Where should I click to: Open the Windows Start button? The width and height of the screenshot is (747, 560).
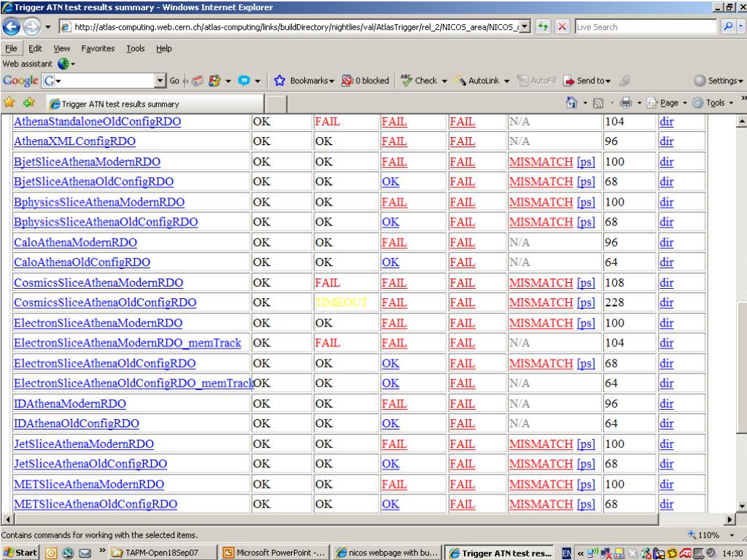click(20, 553)
